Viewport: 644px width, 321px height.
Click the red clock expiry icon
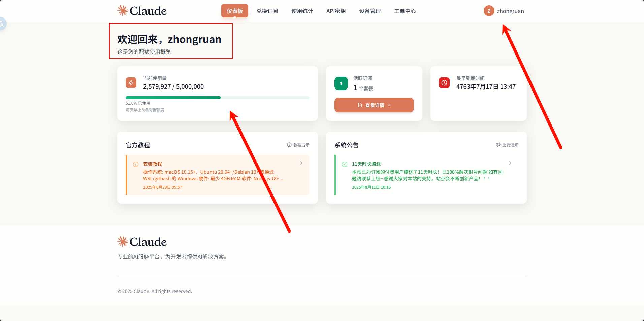coord(444,83)
